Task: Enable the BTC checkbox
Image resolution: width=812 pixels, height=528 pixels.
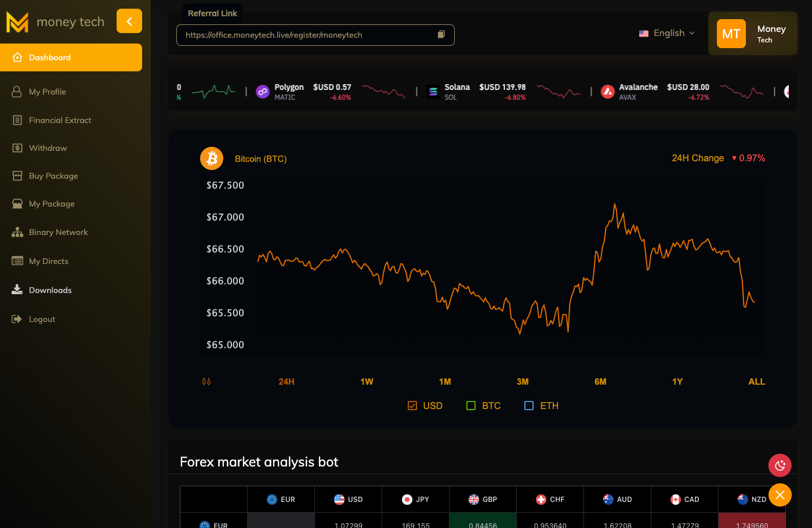Action: click(x=471, y=406)
